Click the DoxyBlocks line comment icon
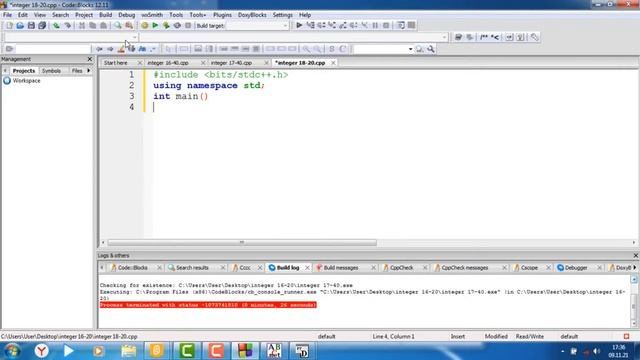 [x=495, y=37]
